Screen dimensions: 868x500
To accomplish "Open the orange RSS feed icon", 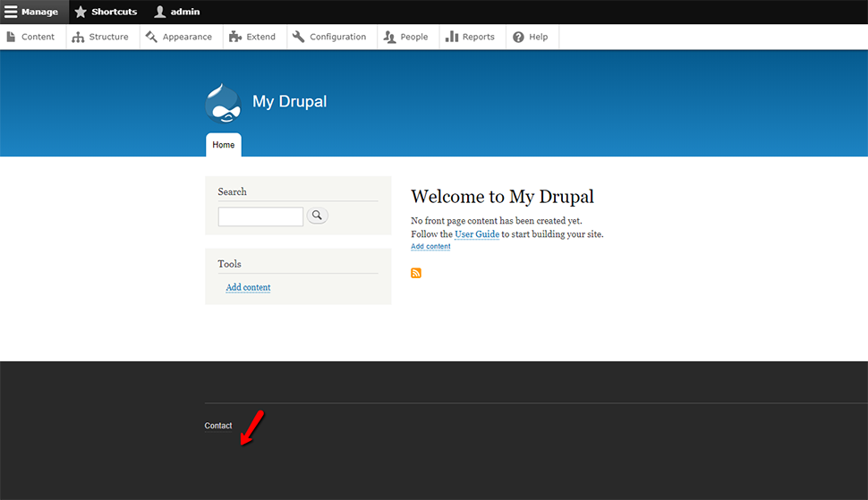I will point(416,273).
